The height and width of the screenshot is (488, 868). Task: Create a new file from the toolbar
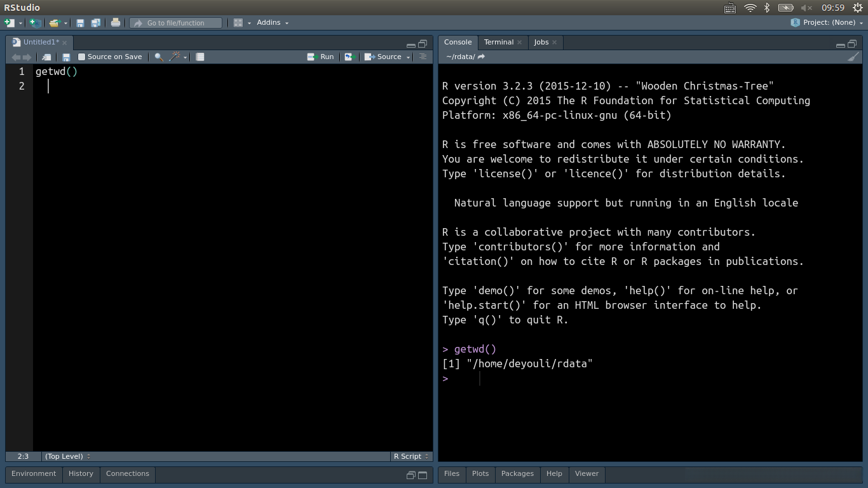pos(10,22)
